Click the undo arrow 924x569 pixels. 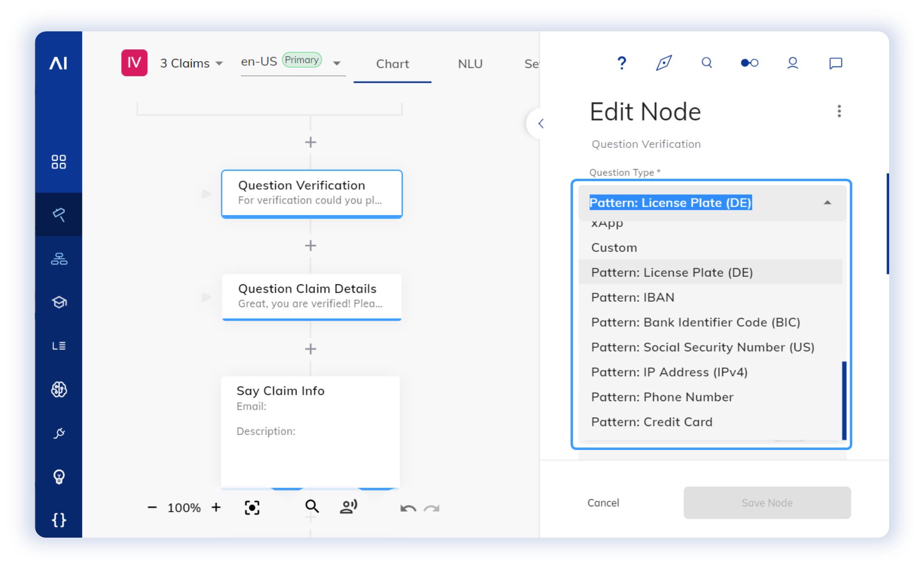(408, 508)
